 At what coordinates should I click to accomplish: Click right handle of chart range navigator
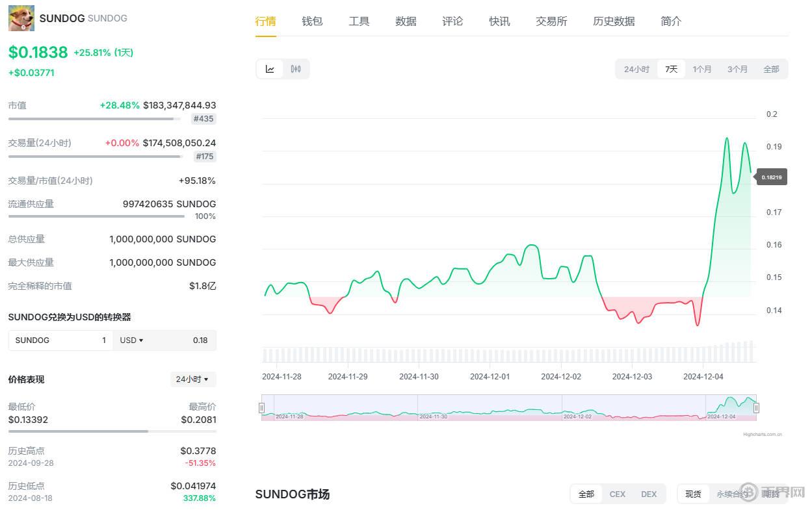pos(756,408)
